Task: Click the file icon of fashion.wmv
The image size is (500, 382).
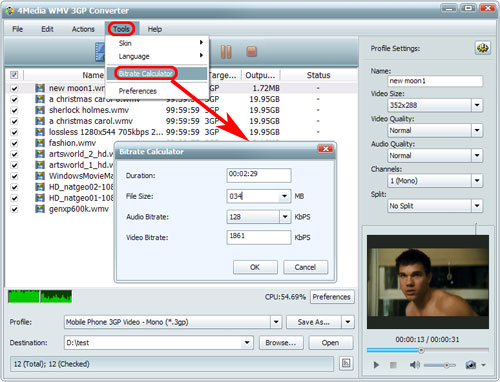Action: click(x=40, y=143)
